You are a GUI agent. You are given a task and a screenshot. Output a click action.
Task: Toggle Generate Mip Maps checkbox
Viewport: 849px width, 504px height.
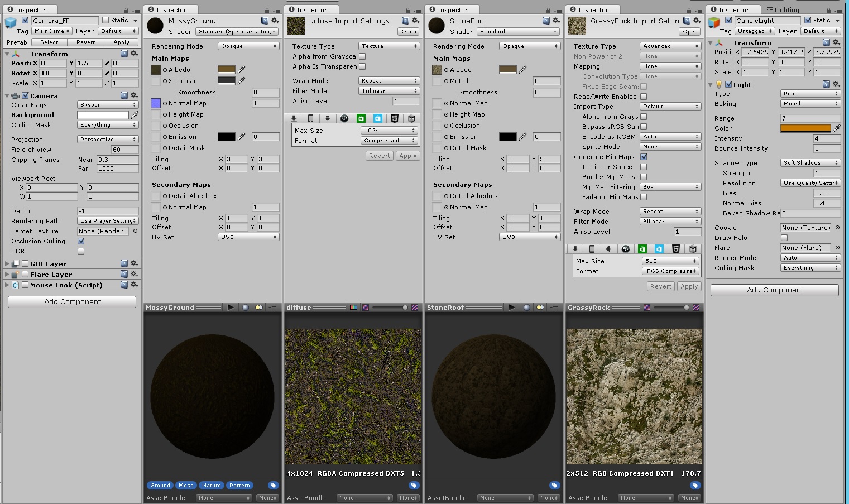click(644, 157)
